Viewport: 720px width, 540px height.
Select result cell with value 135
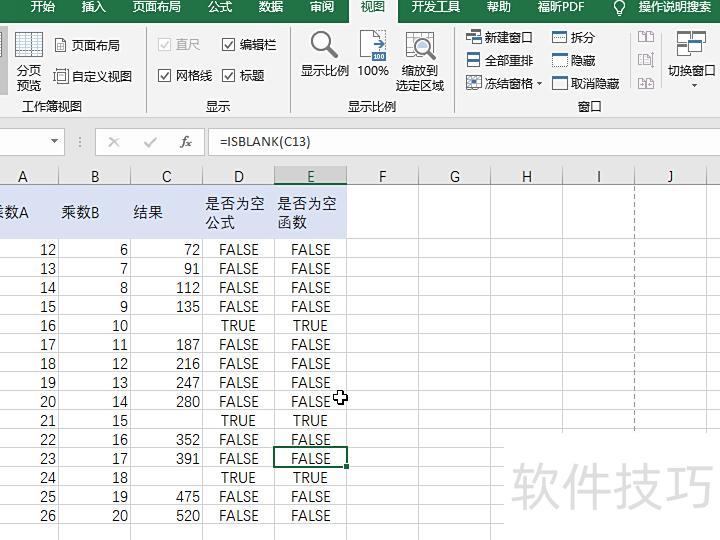[167, 306]
